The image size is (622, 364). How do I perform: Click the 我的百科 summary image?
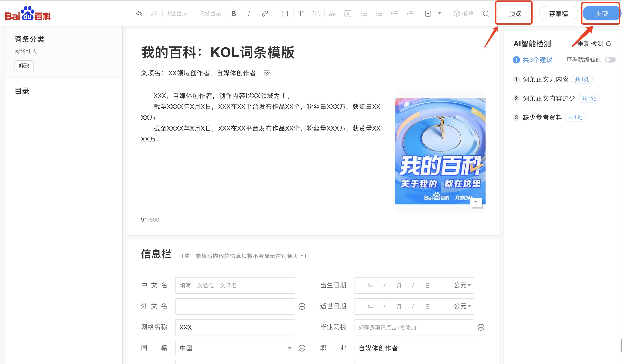[440, 151]
